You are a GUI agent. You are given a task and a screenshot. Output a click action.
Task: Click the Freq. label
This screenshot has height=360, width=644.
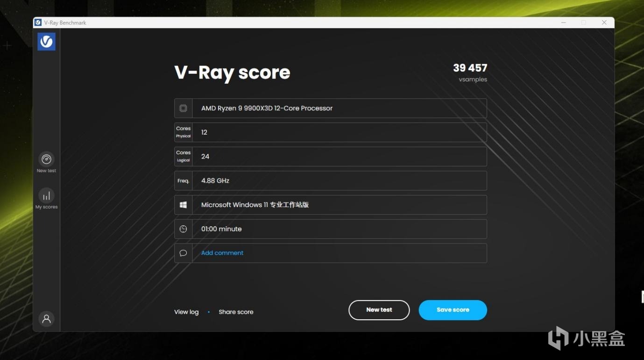pyautogui.click(x=183, y=180)
